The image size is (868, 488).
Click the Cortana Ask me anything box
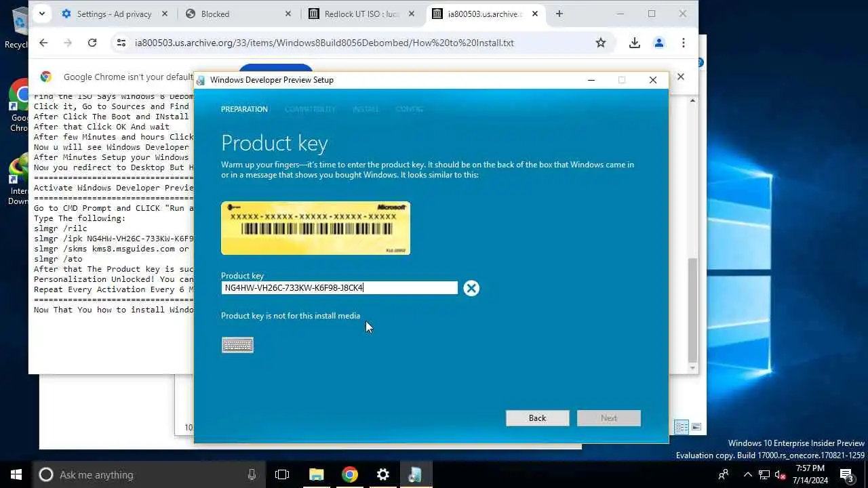click(148, 474)
